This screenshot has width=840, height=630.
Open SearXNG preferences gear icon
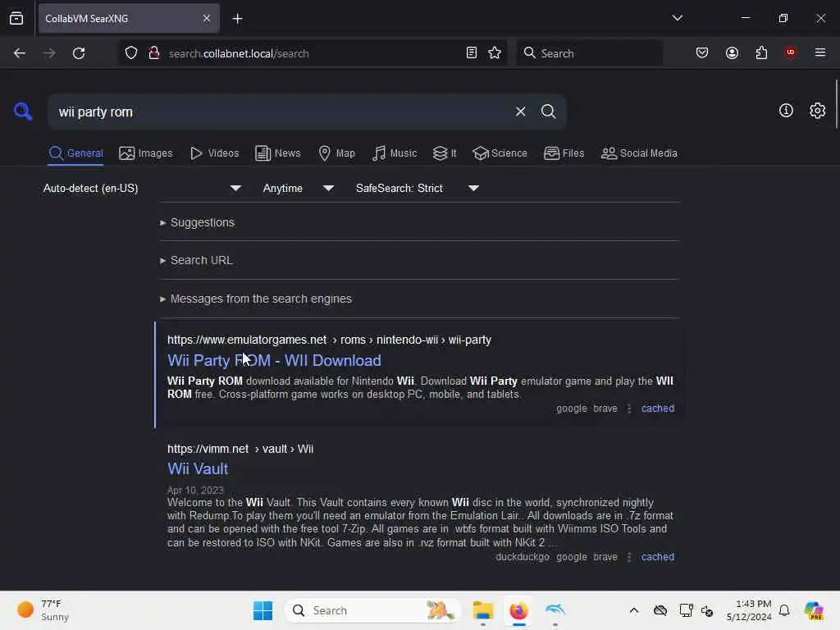pos(818,111)
